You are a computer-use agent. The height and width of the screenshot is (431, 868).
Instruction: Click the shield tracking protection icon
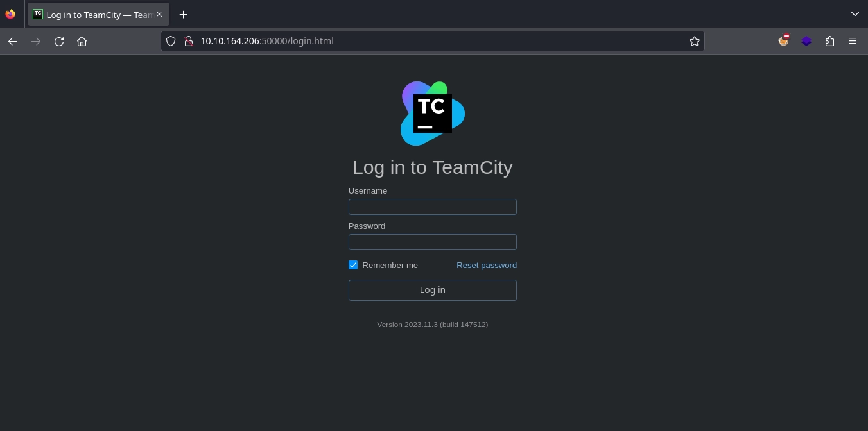[x=171, y=41]
